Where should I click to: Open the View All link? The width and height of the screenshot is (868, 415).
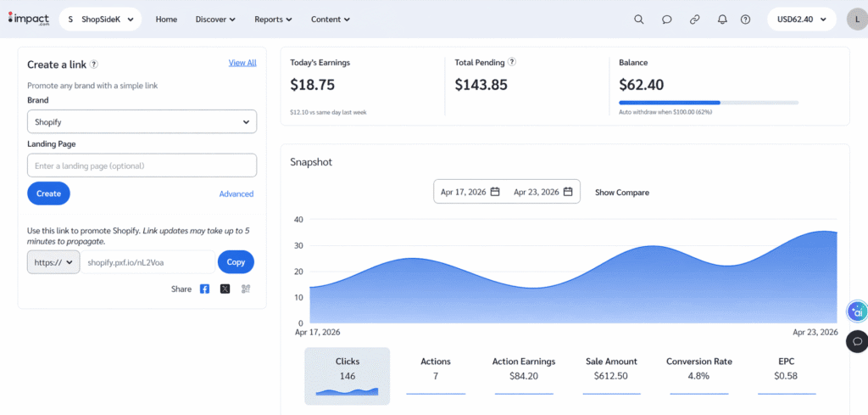[x=242, y=63]
